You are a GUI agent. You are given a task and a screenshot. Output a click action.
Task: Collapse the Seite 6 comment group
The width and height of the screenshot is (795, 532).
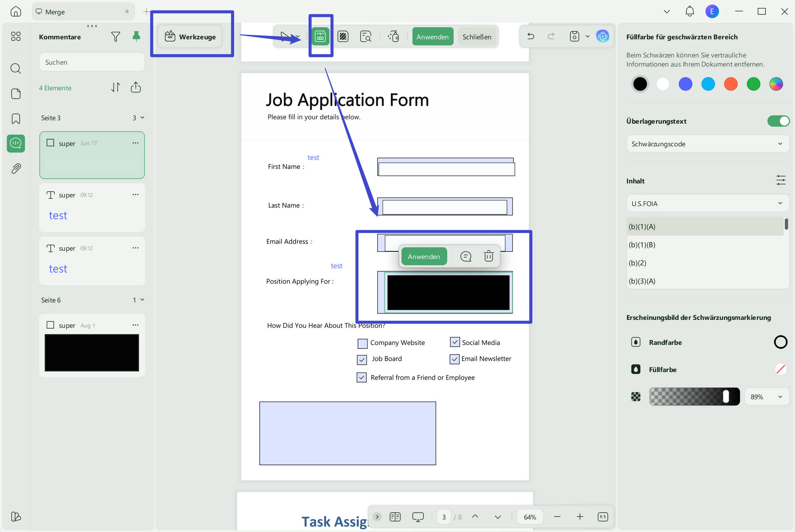pyautogui.click(x=143, y=300)
